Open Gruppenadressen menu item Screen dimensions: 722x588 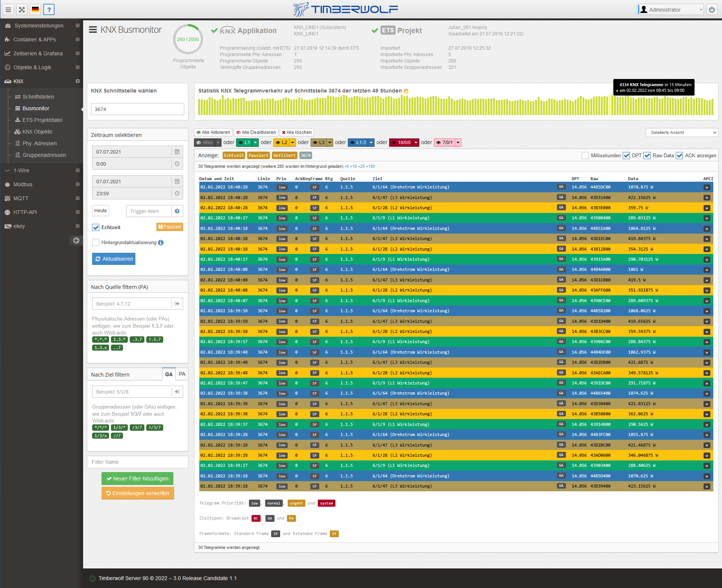(x=44, y=155)
